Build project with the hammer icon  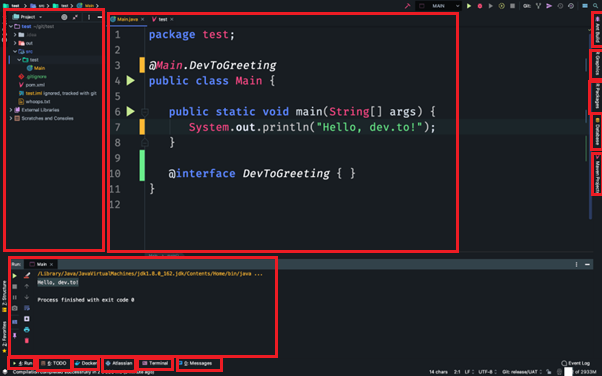407,6
